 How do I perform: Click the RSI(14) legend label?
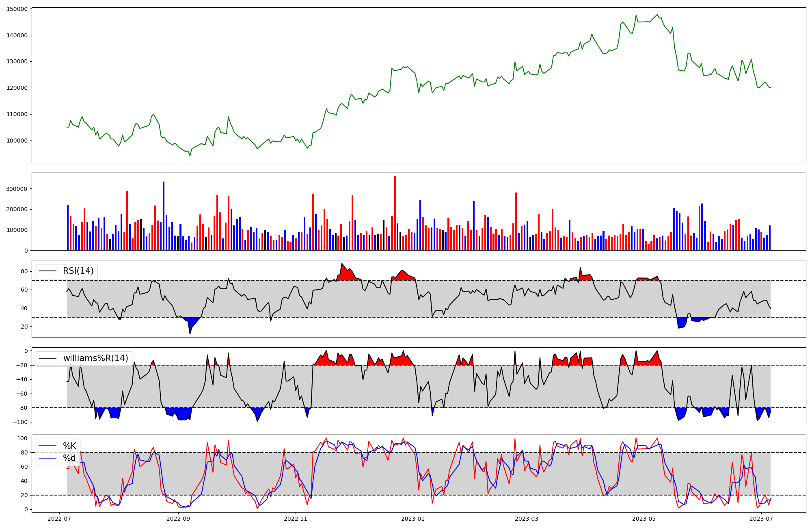[x=78, y=271]
